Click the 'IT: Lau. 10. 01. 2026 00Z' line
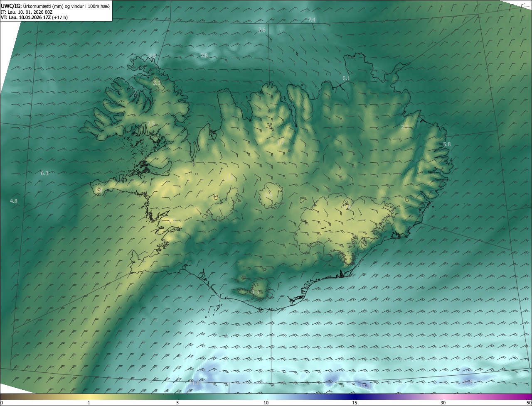This screenshot has width=532, height=406. tap(27, 12)
